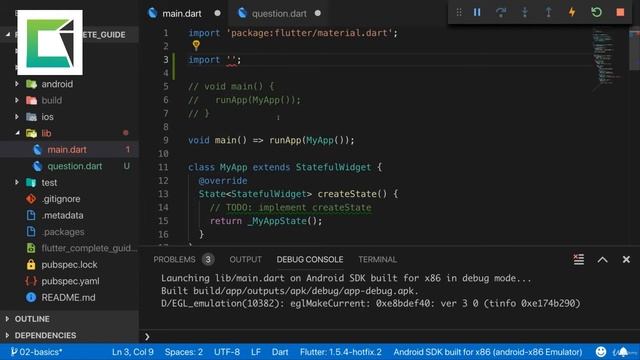Image resolution: width=640 pixels, height=360 pixels.
Task: Pause the debug session
Action: coord(477,13)
